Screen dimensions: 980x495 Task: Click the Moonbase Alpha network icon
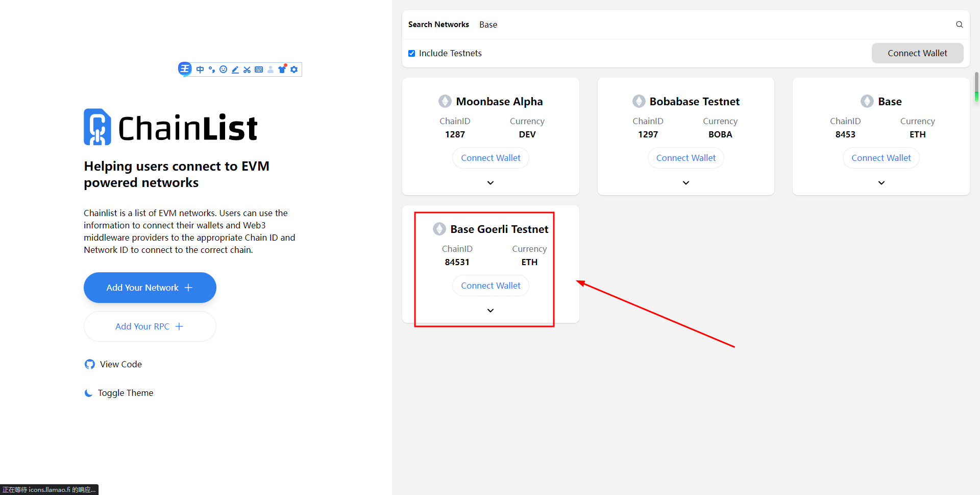tap(445, 101)
